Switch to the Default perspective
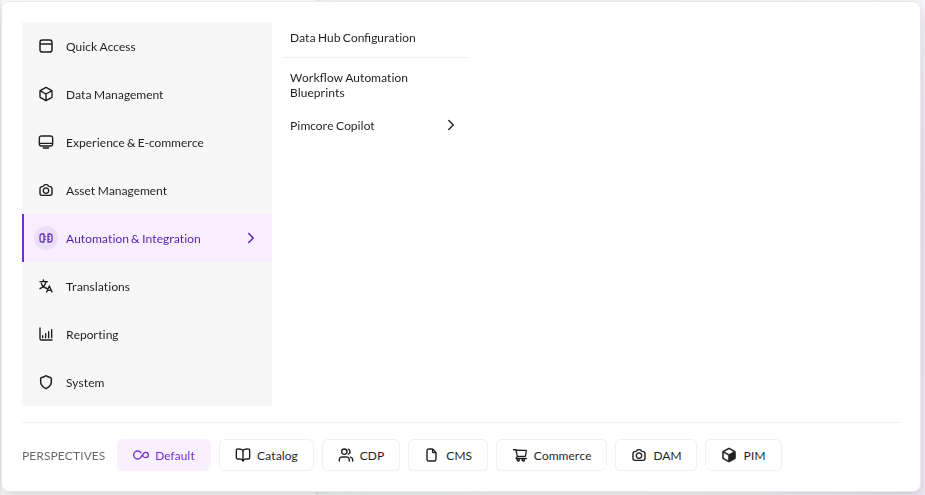Screen dimensions: 925x495 pos(164,455)
